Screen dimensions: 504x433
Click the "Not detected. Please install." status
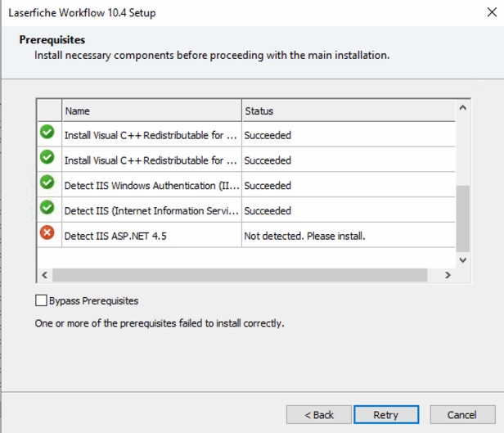coord(304,237)
